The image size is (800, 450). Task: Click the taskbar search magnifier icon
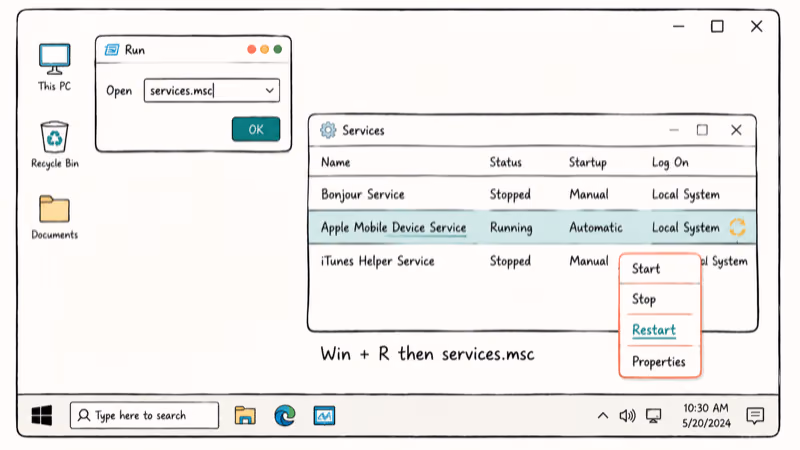coord(84,415)
